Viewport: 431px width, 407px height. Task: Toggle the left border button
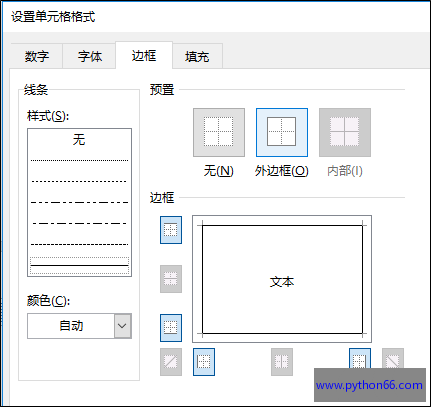pos(204,362)
